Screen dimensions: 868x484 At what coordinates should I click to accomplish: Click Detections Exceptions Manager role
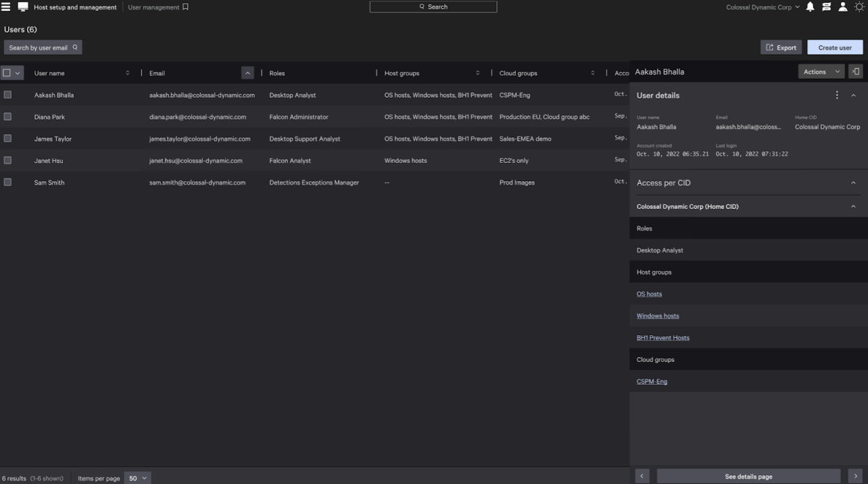tap(314, 183)
